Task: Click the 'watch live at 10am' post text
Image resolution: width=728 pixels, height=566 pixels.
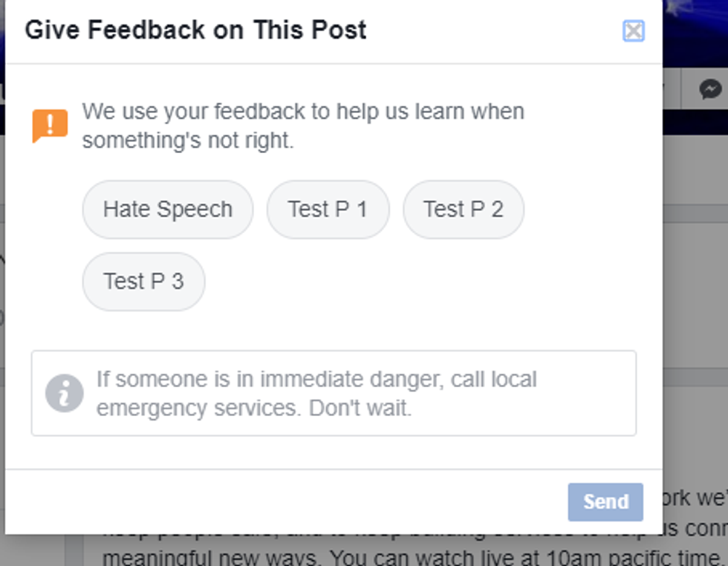Action: click(520, 556)
